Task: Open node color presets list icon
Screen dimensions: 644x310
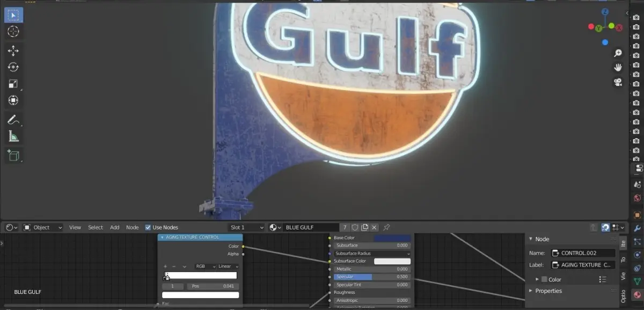Action: click(x=603, y=279)
